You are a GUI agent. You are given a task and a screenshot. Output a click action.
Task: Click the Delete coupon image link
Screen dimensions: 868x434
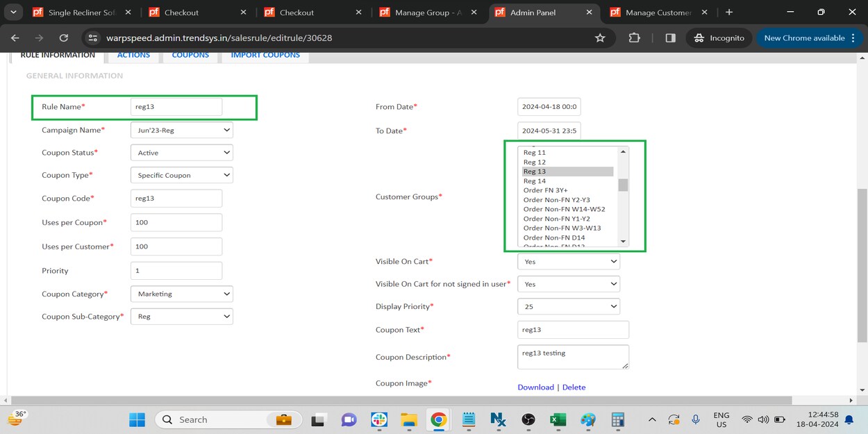574,387
